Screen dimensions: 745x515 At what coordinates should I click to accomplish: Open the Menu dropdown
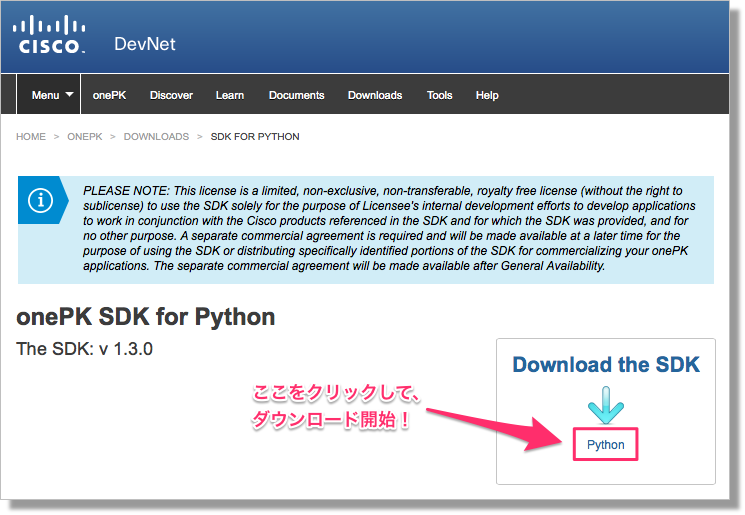[x=49, y=95]
